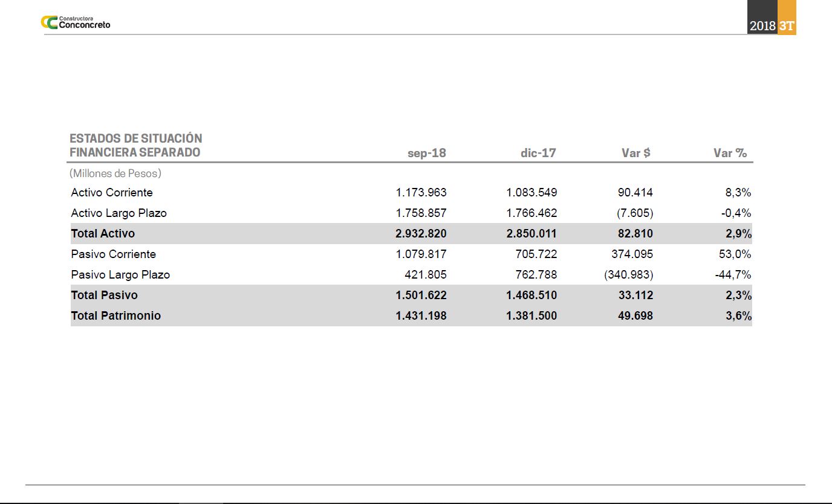
Task: Click the orange 3T quarter badge
Action: [x=786, y=26]
